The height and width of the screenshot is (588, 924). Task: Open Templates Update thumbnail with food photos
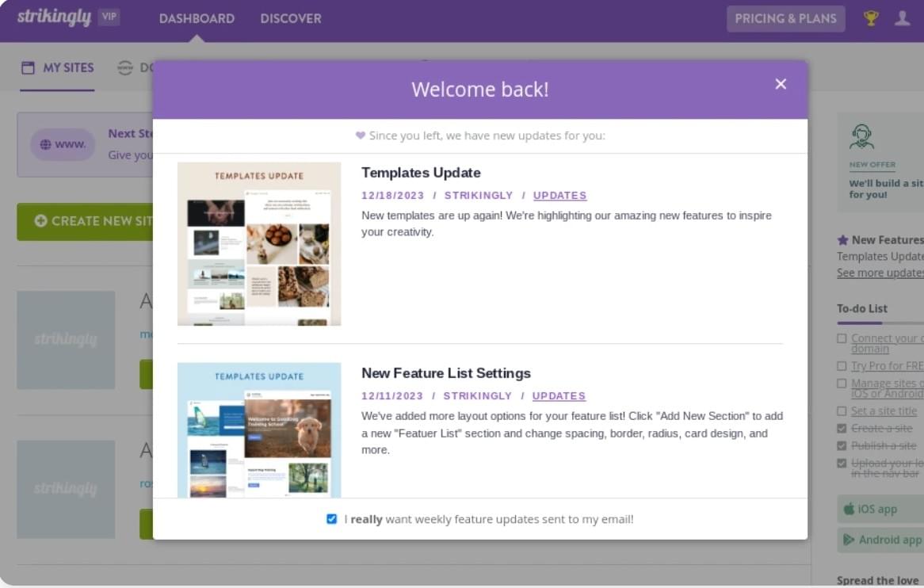pos(259,244)
